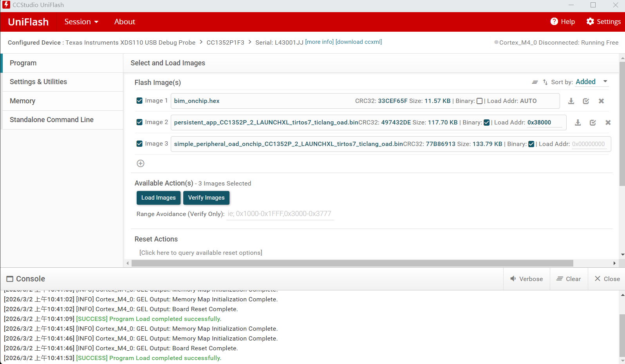
Task: Uncheck the Image 1 selection checkbox
Action: (x=139, y=101)
